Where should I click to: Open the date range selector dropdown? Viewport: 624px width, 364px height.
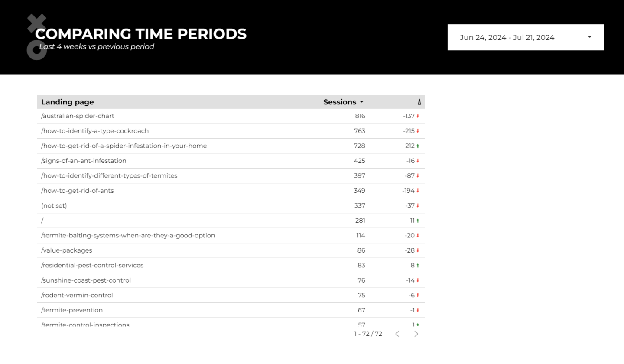tap(525, 37)
